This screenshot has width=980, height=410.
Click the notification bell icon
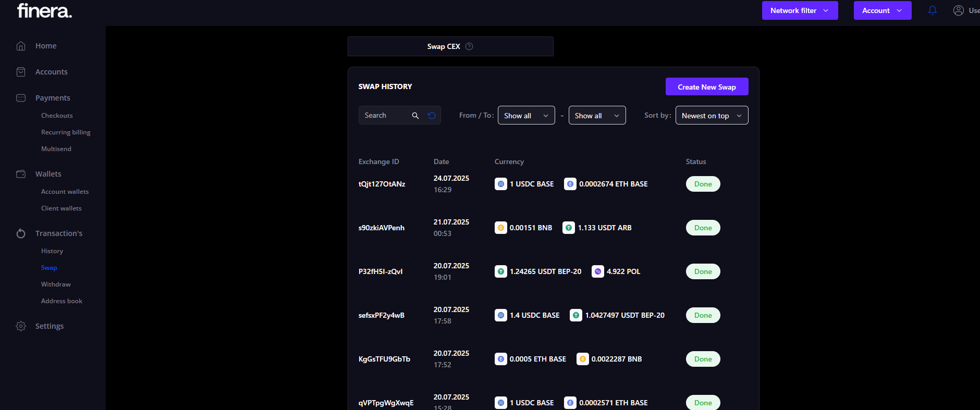click(933, 10)
